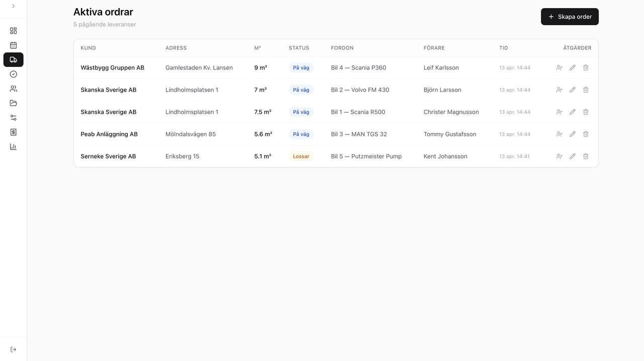Assign driver to Wästbygg Gruppen AB order

pos(559,67)
